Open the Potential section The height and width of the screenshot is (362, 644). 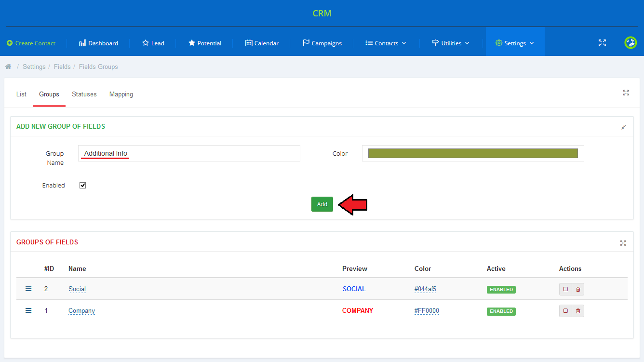click(x=205, y=43)
